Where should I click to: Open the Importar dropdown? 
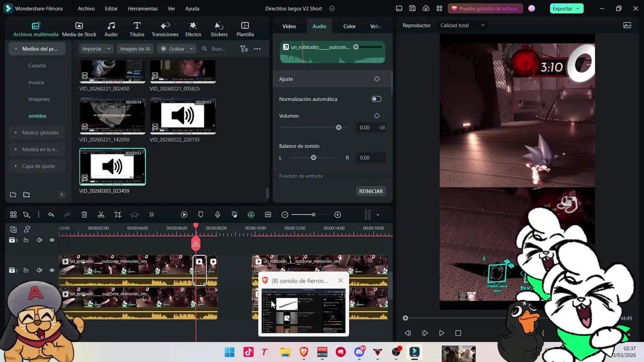pyautogui.click(x=96, y=49)
